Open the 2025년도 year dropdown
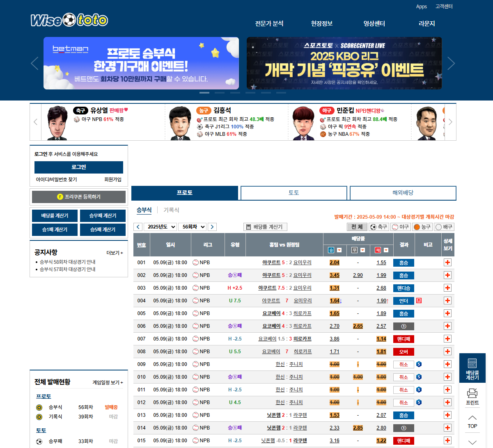 [160, 227]
